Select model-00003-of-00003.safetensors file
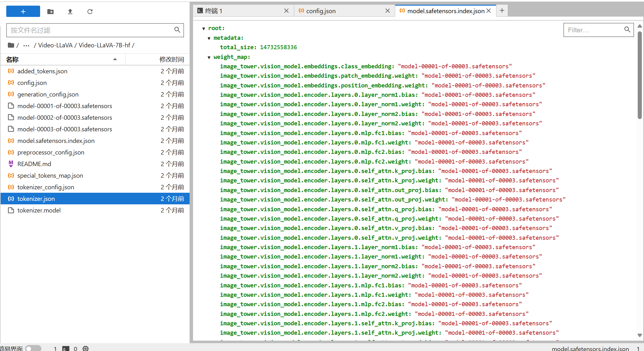Viewport: 644px width, 351px height. click(95, 129)
